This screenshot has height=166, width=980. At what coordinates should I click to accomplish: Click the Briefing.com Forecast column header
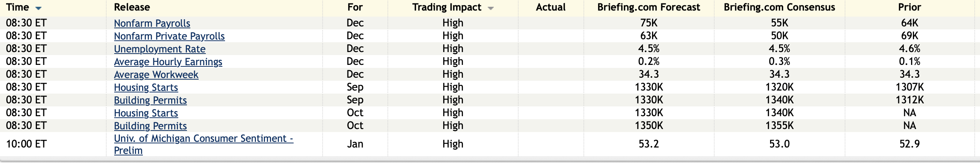pos(648,7)
